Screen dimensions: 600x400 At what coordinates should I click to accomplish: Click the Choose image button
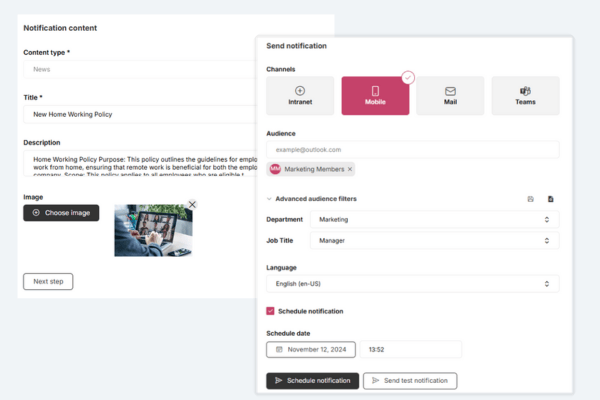61,213
